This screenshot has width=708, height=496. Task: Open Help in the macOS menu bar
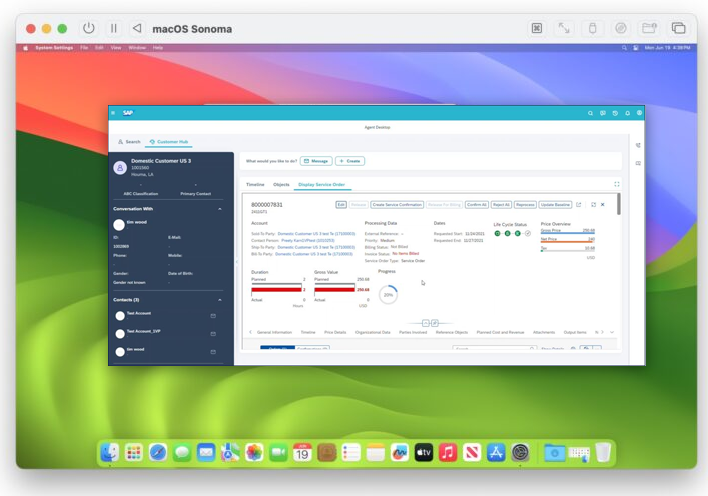tap(158, 47)
